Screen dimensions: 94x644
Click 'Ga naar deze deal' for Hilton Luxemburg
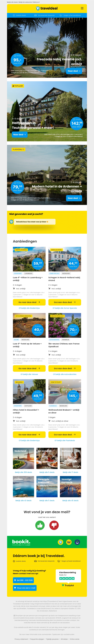29,302
